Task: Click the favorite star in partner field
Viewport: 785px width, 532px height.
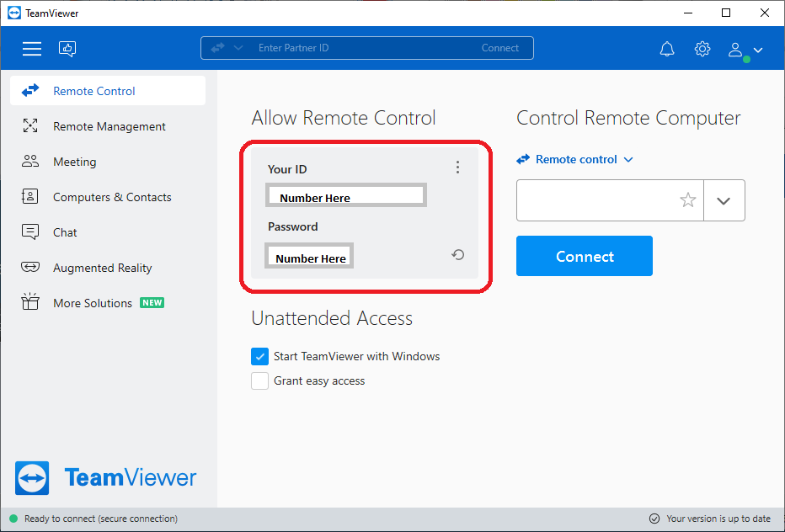Action: pos(688,200)
